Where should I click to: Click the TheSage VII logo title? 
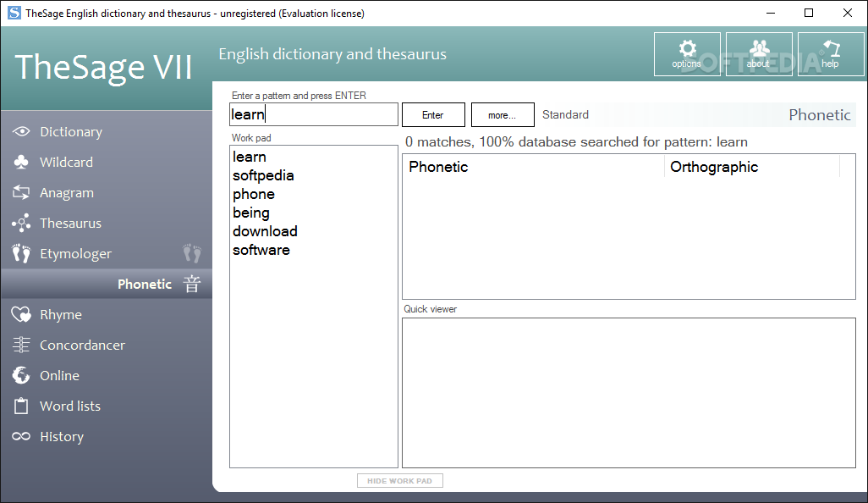pos(103,67)
